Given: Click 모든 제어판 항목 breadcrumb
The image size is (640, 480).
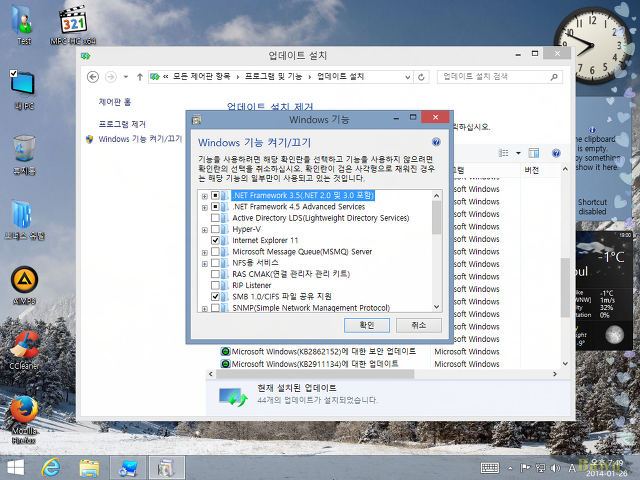Looking at the screenshot, I should pos(201,77).
